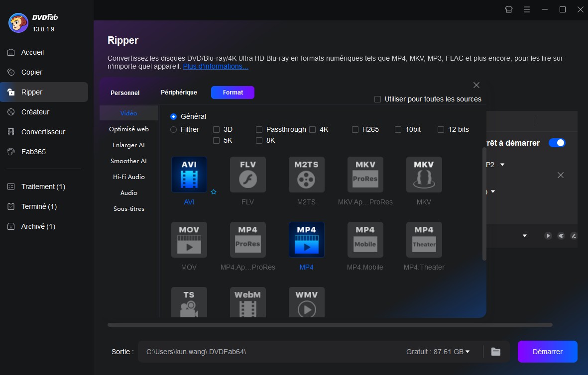Select the MP4 Theater format icon
This screenshot has height=375, width=588.
pyautogui.click(x=424, y=240)
